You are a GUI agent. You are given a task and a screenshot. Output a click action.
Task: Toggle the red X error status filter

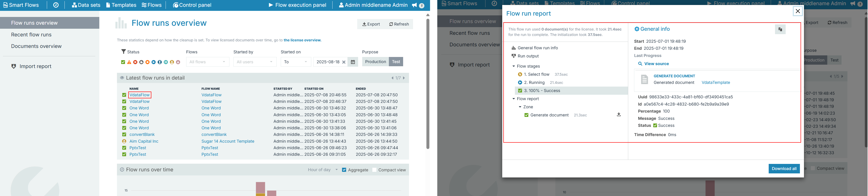[x=135, y=62]
